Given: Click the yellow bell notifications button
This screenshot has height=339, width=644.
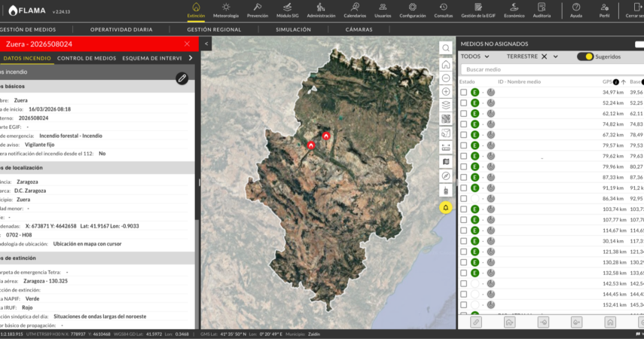Looking at the screenshot, I should pyautogui.click(x=446, y=207).
